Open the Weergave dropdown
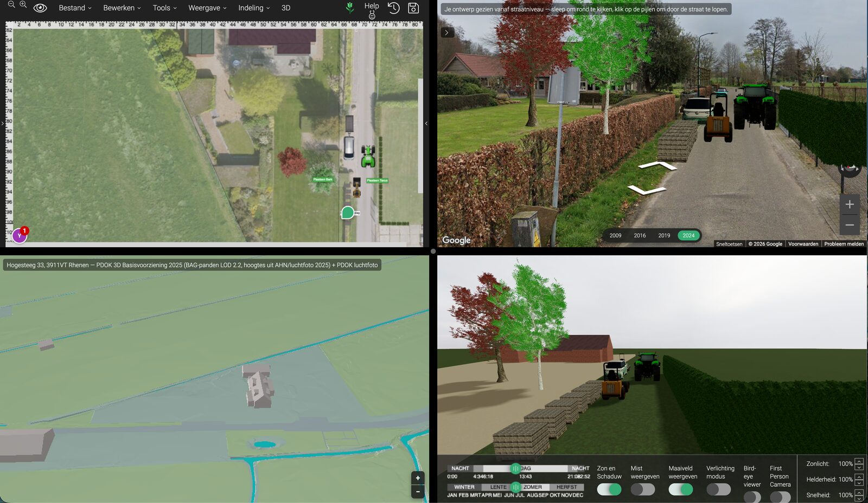Image resolution: width=868 pixels, height=503 pixels. click(207, 8)
